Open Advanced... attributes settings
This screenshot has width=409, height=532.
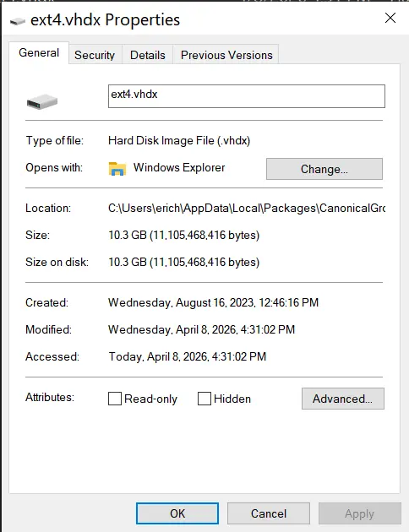pyautogui.click(x=343, y=399)
